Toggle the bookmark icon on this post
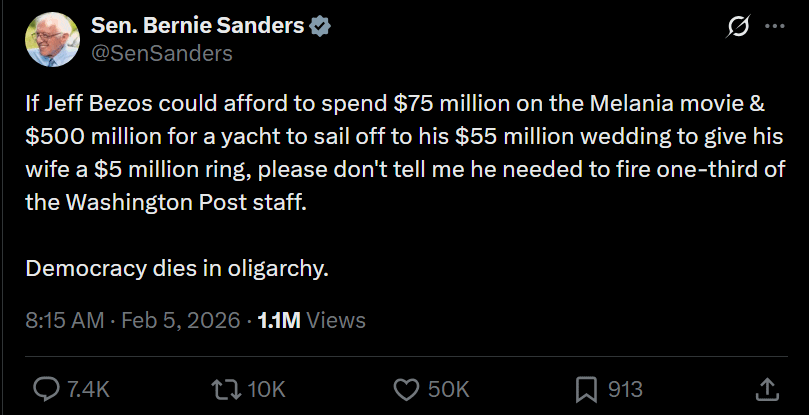The height and width of the screenshot is (415, 809). pyautogui.click(x=586, y=388)
